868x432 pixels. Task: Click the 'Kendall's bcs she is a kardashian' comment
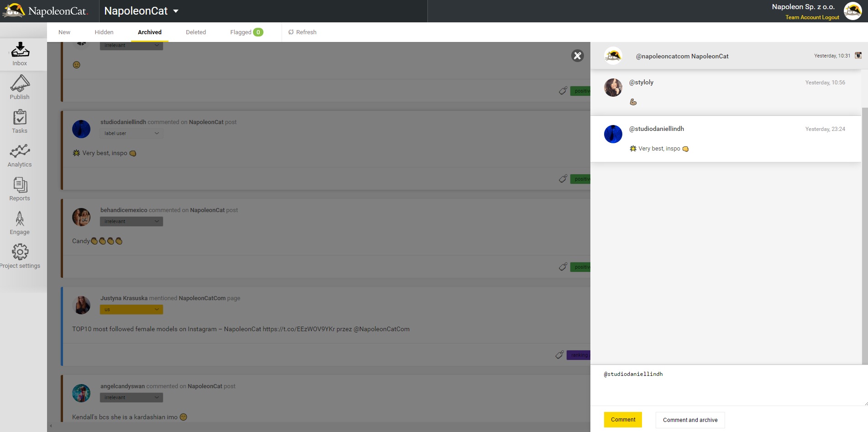coord(130,417)
